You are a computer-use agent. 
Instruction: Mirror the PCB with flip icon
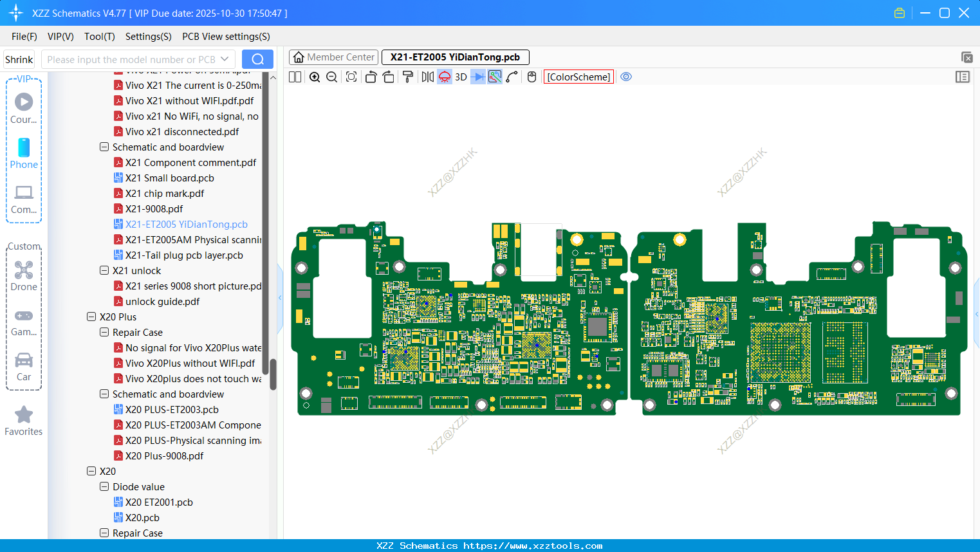(427, 77)
